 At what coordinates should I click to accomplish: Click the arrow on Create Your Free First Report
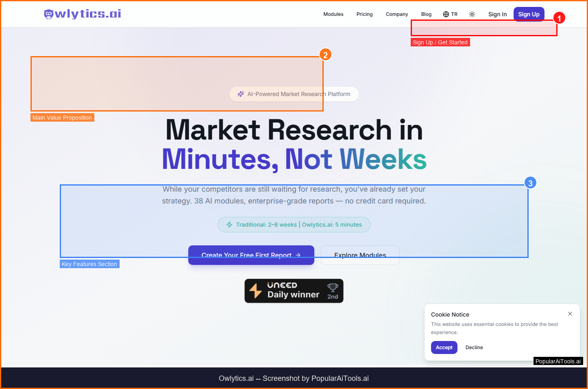[x=298, y=255]
